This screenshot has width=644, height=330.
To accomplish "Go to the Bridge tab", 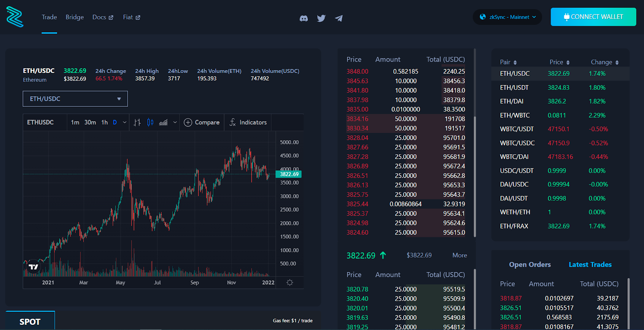I will pos(74,17).
